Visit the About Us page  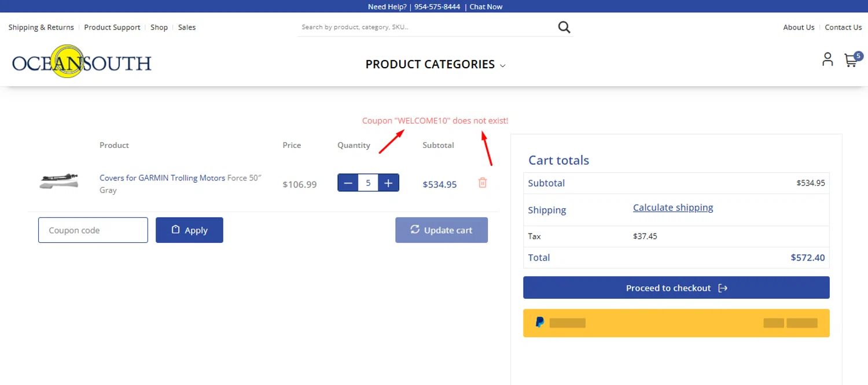click(799, 27)
